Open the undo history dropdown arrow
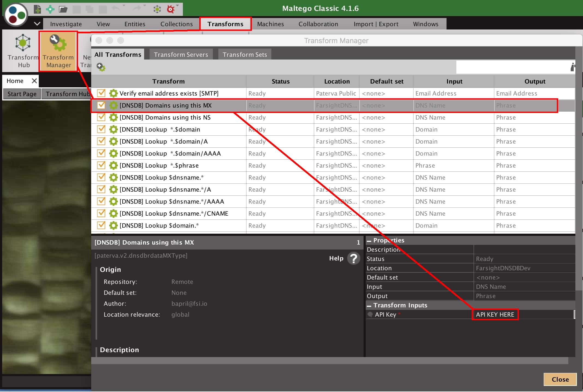 [124, 6]
